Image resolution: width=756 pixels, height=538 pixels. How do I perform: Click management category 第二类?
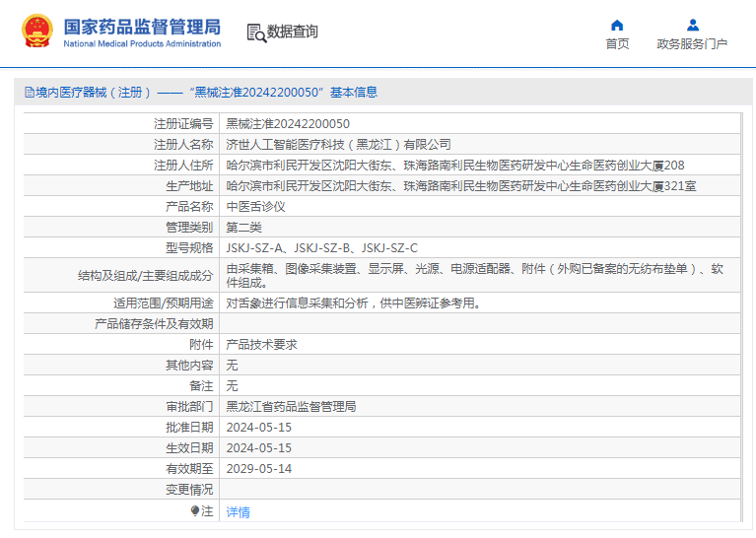(244, 228)
